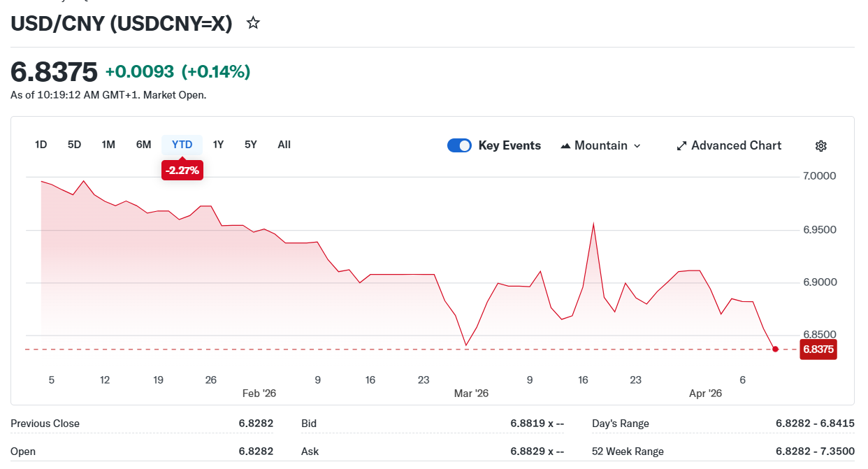Open the Advanced Chart link
This screenshot has width=868, height=469.
[736, 145]
